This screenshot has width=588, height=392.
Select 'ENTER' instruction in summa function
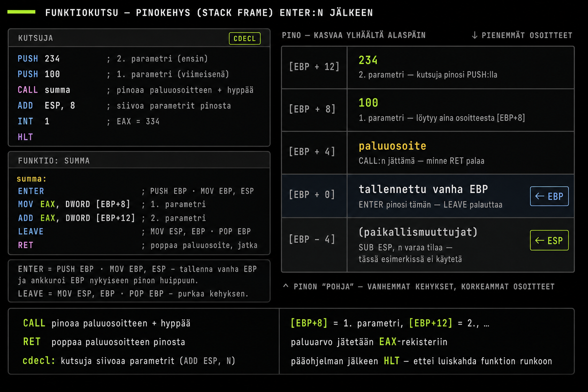[x=31, y=191]
